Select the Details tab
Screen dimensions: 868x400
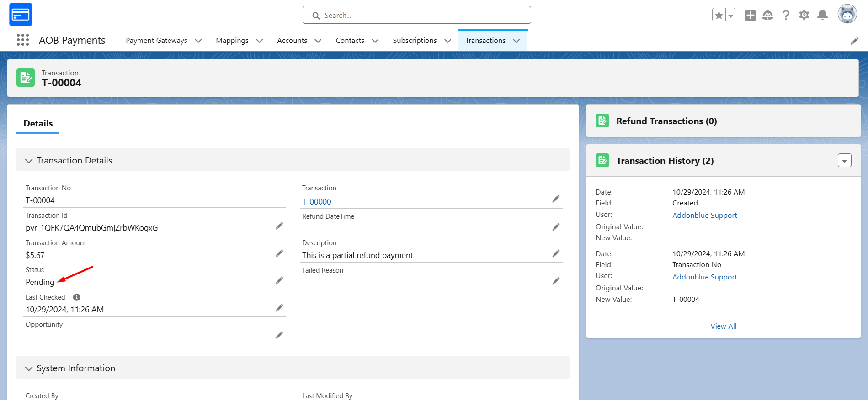pyautogui.click(x=38, y=123)
